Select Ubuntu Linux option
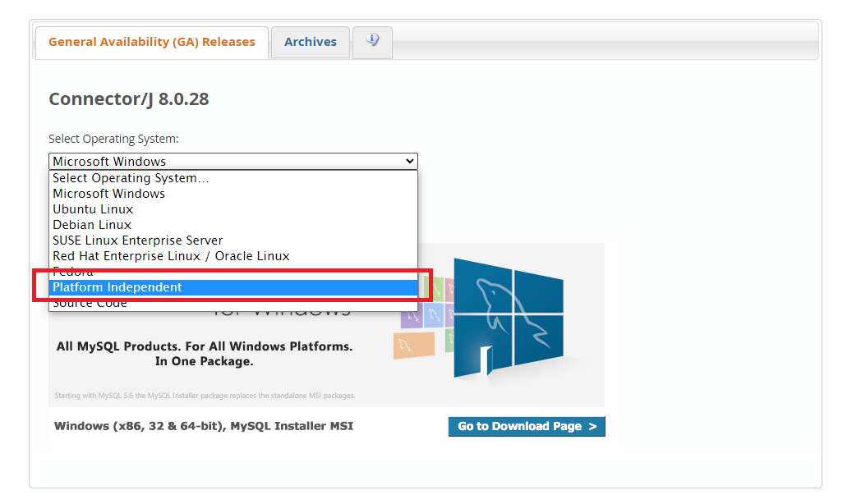The image size is (861, 504). tap(233, 209)
